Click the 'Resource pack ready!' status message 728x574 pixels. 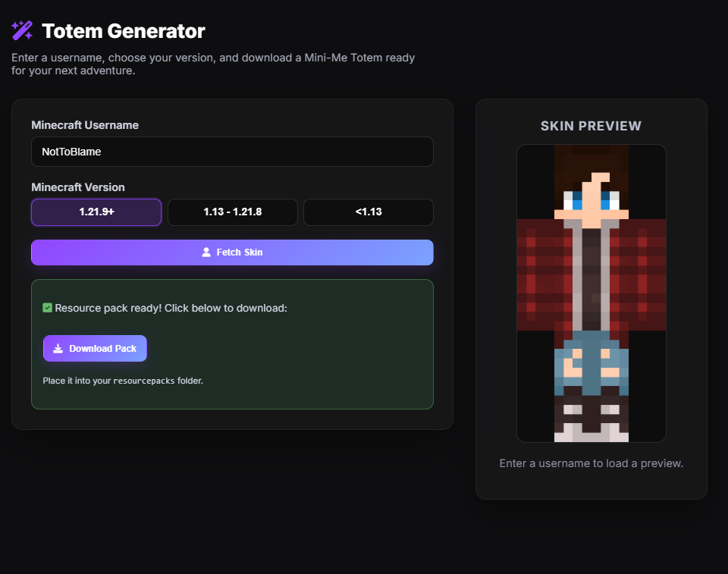171,308
